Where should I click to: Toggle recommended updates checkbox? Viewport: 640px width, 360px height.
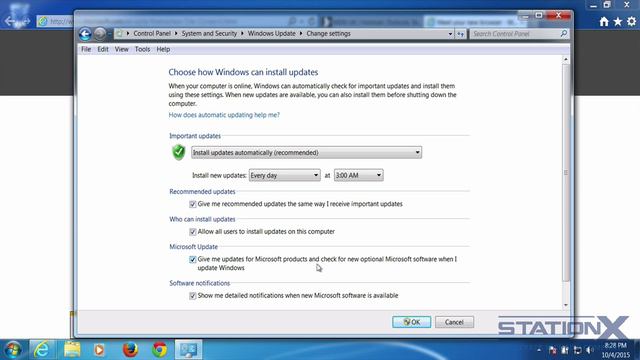[x=193, y=204]
